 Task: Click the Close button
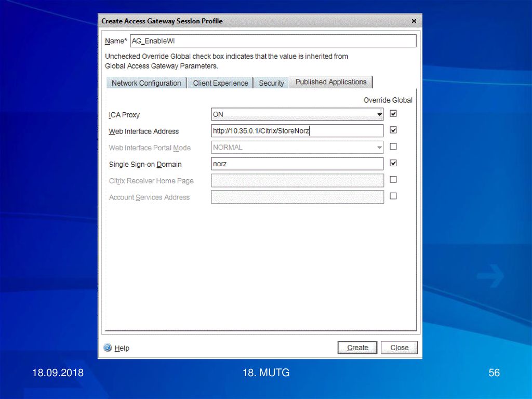point(399,348)
